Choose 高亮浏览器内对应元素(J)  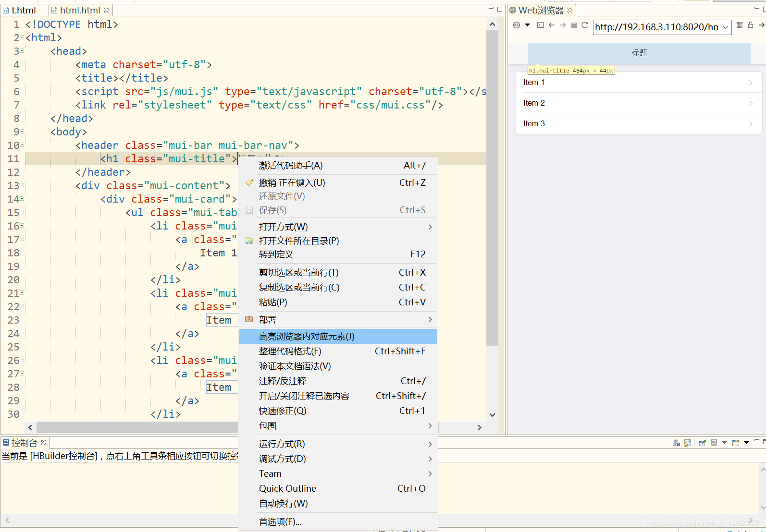[338, 337]
